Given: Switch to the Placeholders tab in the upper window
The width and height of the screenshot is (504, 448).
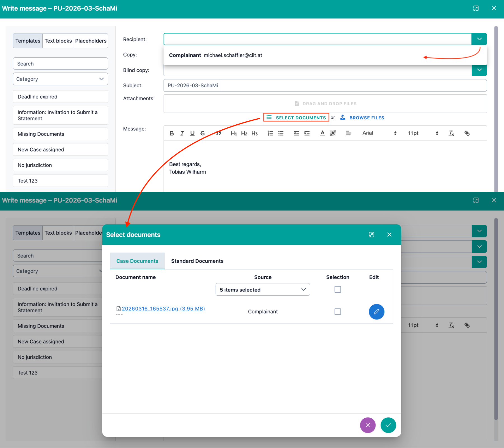Looking at the screenshot, I should (91, 41).
